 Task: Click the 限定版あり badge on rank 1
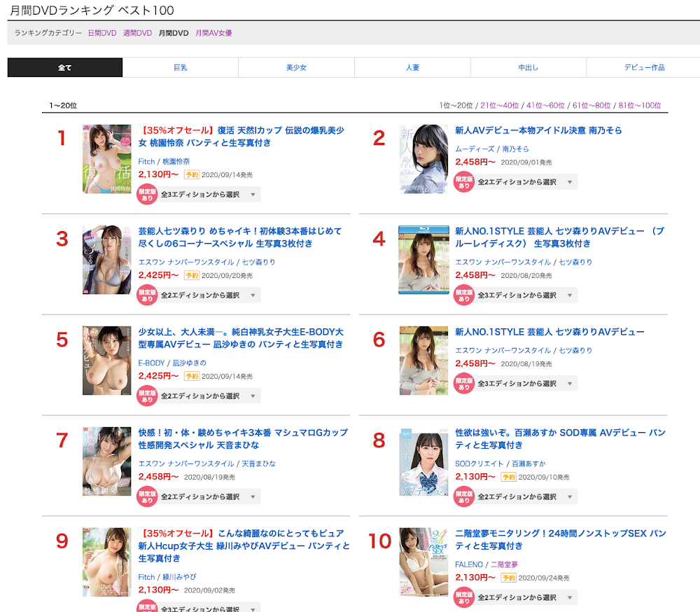point(147,195)
